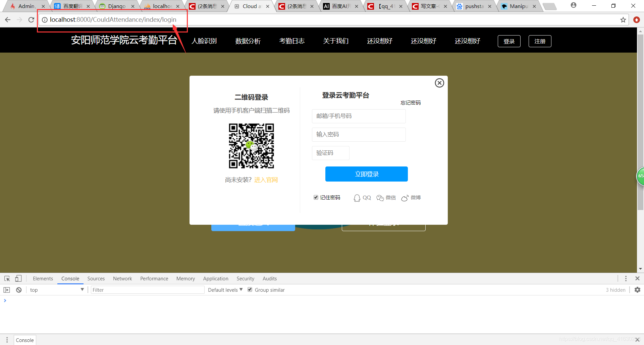
Task: Click the 输入密码 input field
Action: point(359,134)
